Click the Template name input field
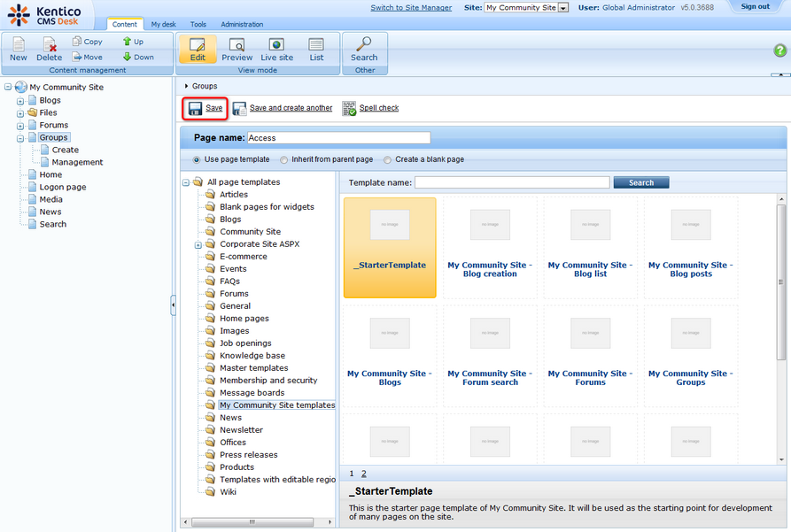The image size is (791, 532). pos(512,182)
